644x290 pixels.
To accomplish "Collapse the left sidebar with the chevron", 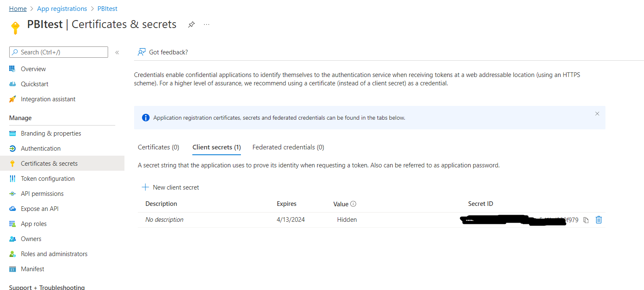I will 117,52.
